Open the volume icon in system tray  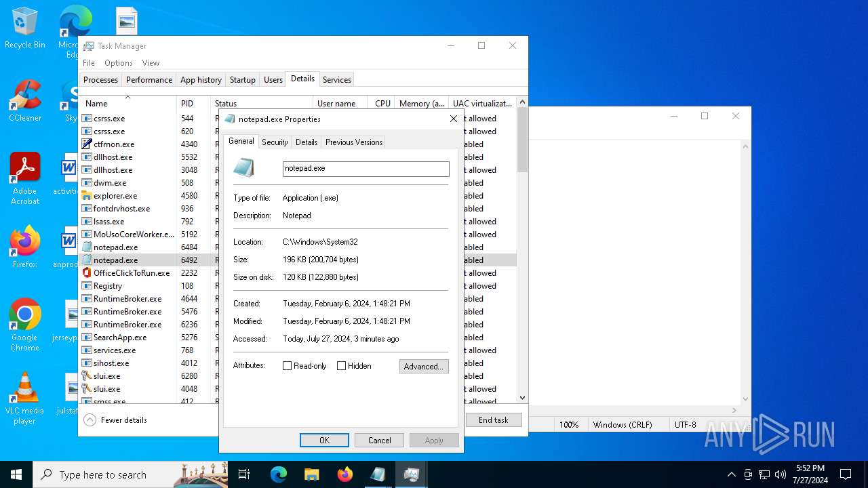(781, 474)
